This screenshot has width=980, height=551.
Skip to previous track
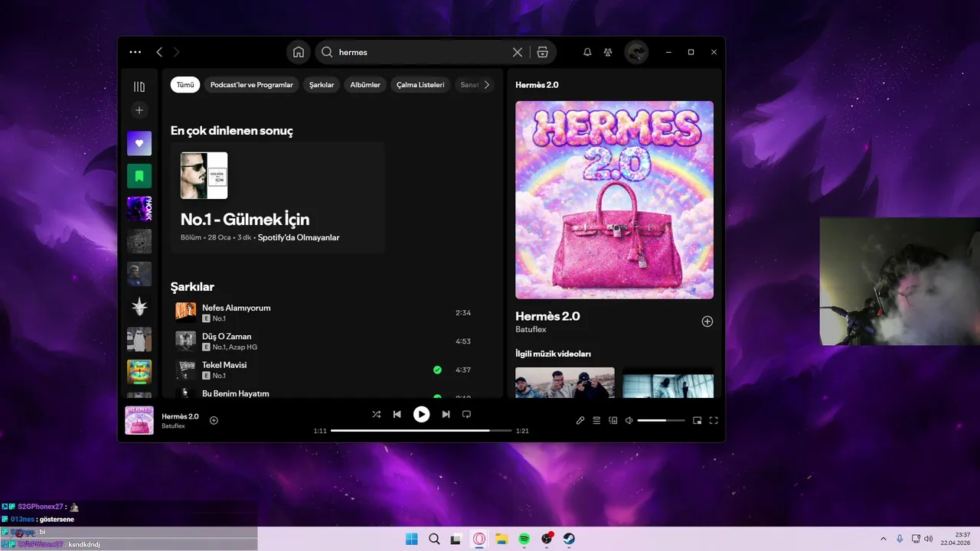(x=397, y=414)
